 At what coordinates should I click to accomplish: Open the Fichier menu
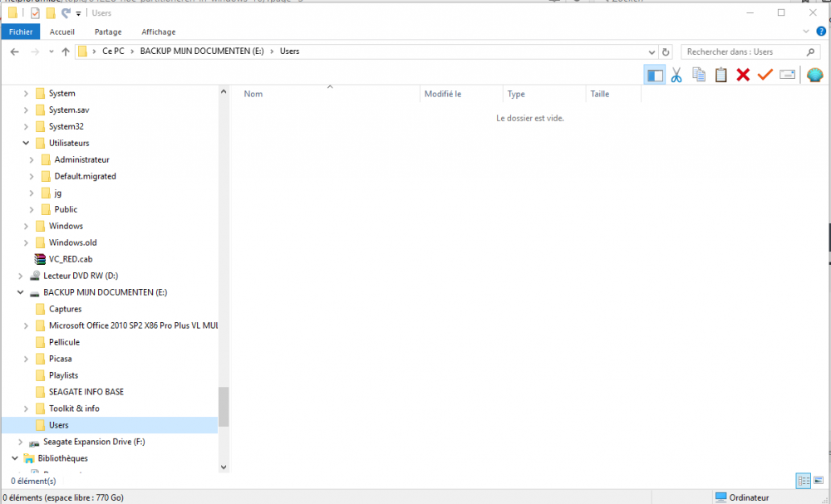tap(21, 32)
